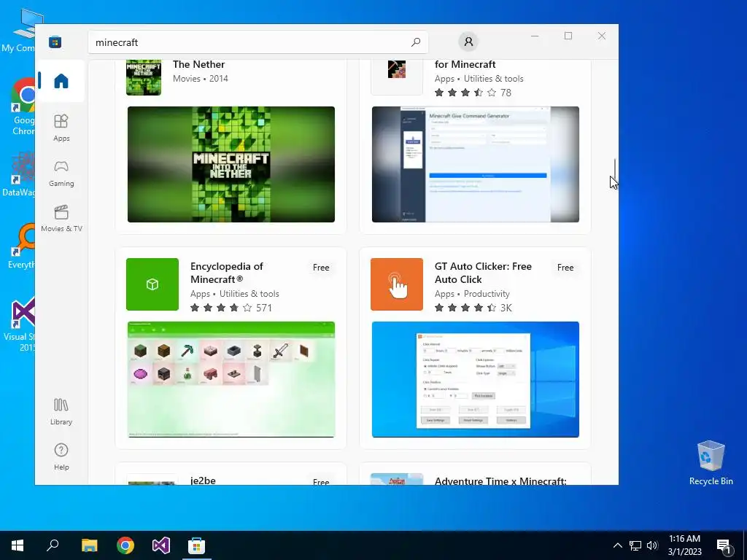The height and width of the screenshot is (560, 747).
Task: Click the 571 ratings stars of Encyclopedia
Action: click(x=231, y=308)
